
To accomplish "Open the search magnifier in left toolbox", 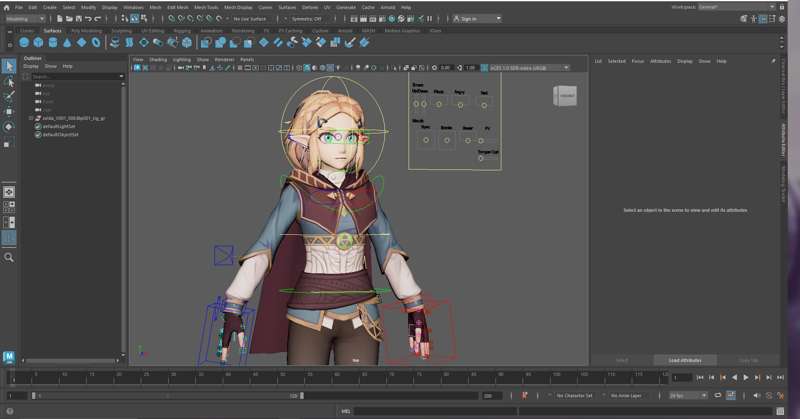I will [x=9, y=258].
